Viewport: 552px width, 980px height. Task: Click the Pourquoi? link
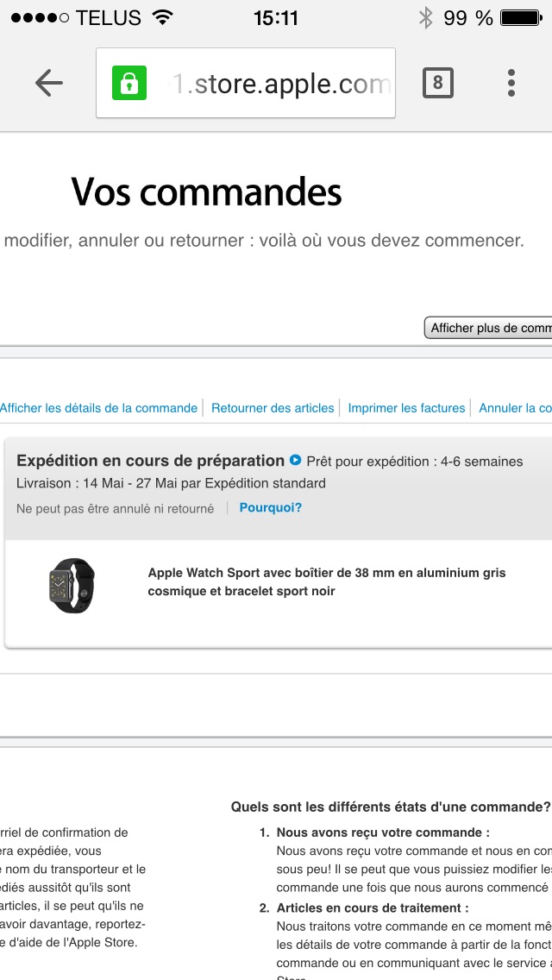point(271,507)
